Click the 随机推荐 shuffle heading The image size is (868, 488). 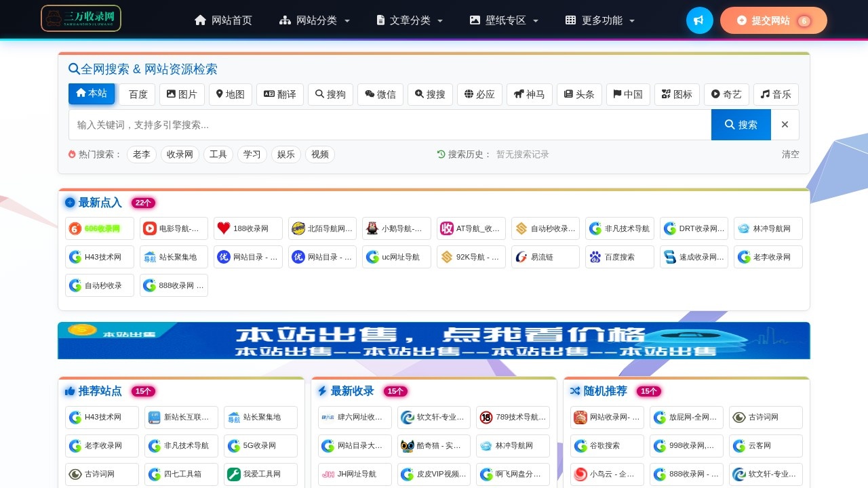599,391
